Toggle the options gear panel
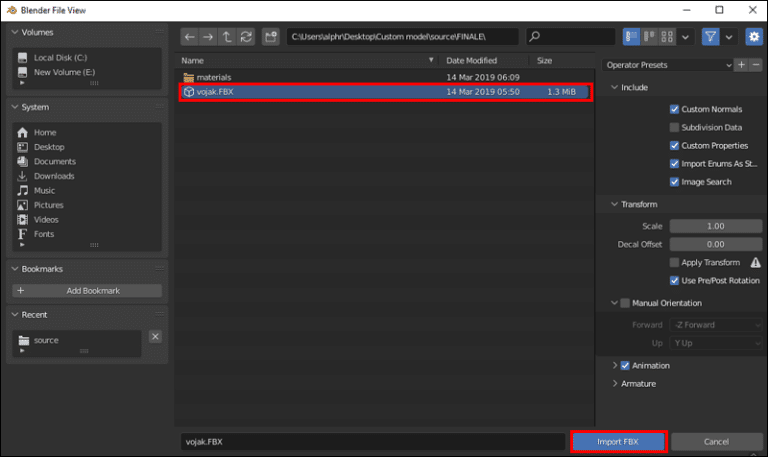The width and height of the screenshot is (768, 457). [x=754, y=37]
